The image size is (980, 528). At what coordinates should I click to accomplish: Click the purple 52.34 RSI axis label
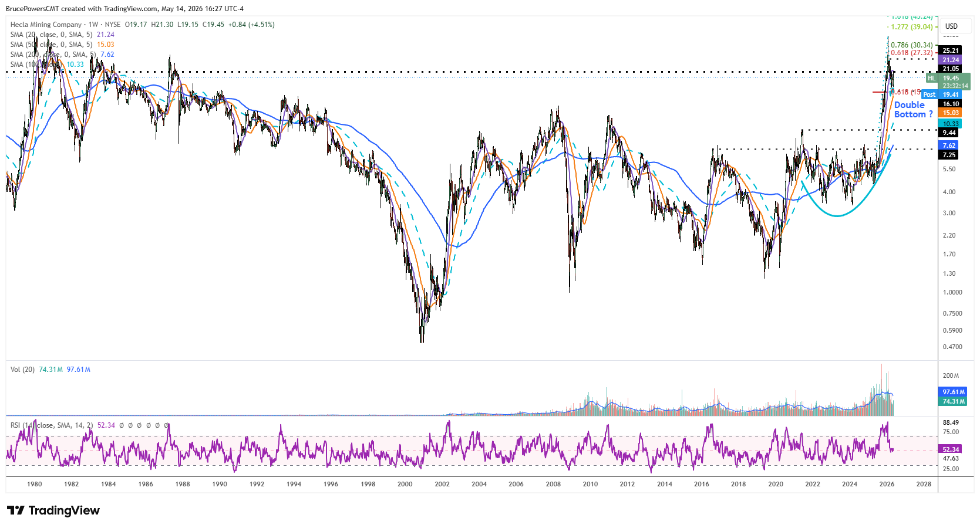[x=951, y=449]
